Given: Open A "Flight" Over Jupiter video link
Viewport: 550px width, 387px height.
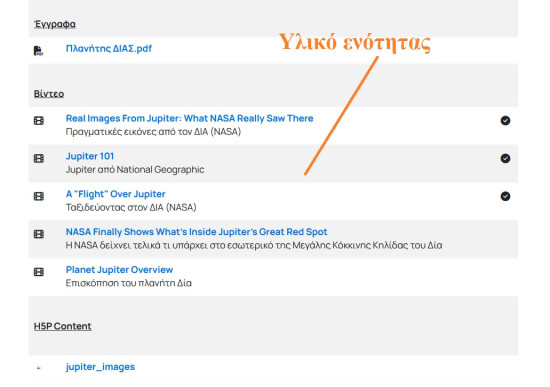Looking at the screenshot, I should 115,194.
